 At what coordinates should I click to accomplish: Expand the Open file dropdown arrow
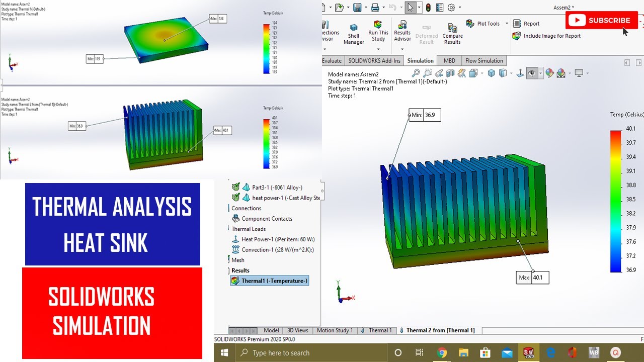point(348,8)
